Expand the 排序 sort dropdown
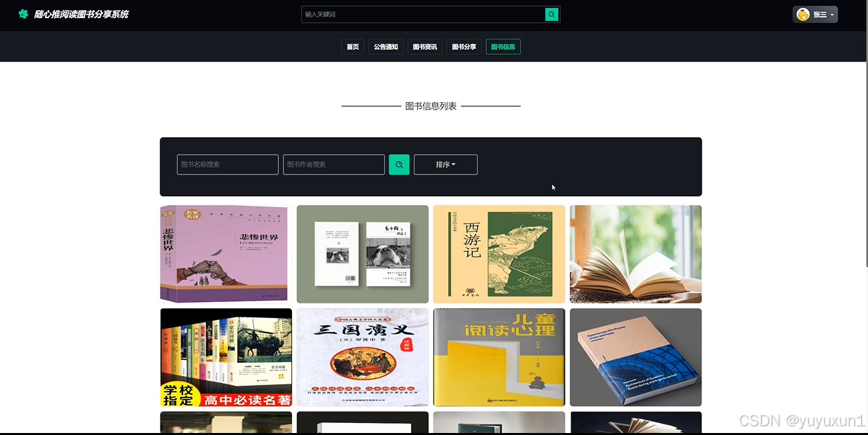 click(x=446, y=164)
